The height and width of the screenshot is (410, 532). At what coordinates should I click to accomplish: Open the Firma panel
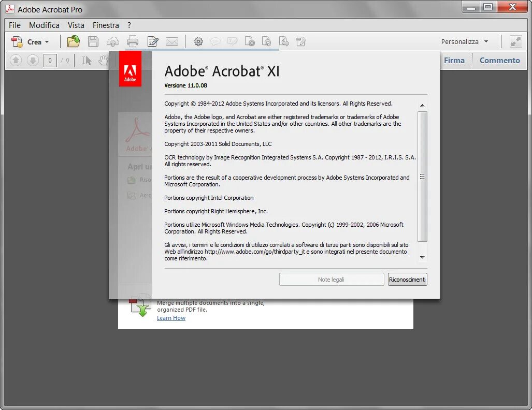tap(454, 61)
